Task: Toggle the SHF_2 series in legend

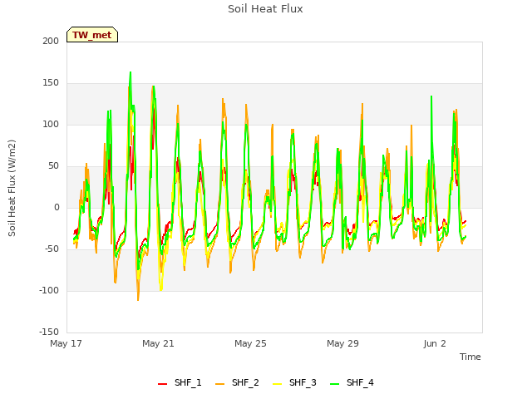Action: click(237, 382)
